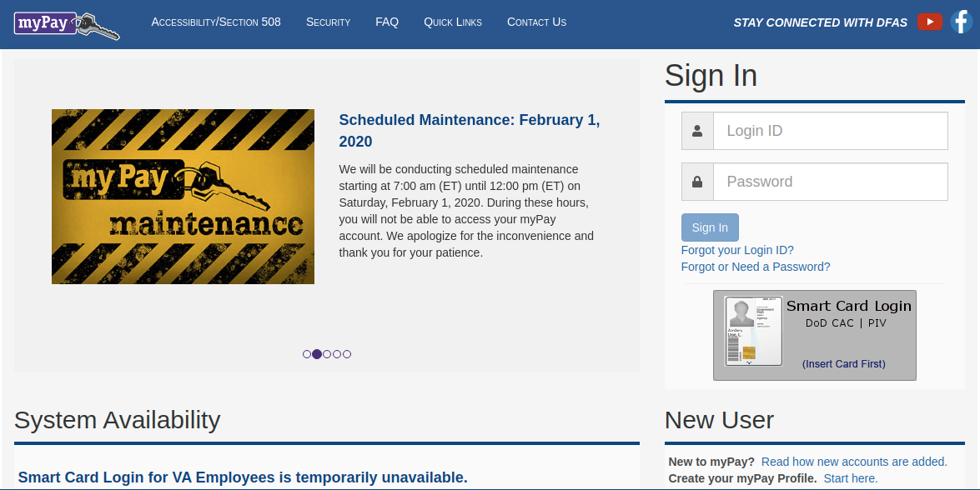
Task: Open the Security menu item
Action: coord(328,22)
